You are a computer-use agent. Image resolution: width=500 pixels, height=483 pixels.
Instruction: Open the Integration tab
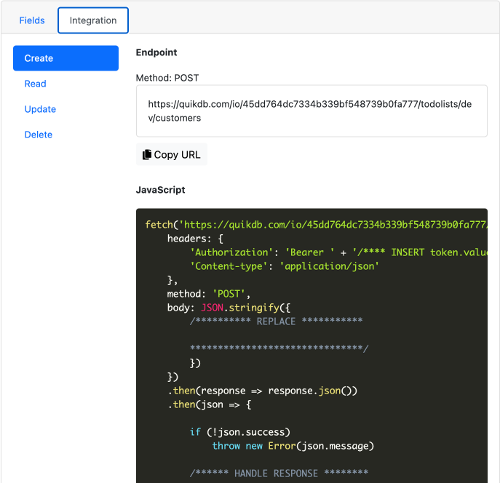(x=93, y=20)
